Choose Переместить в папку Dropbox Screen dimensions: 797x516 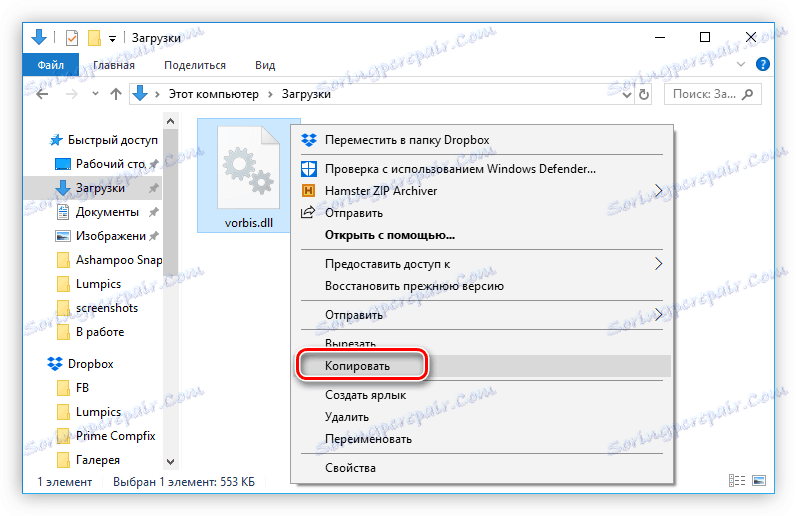[482, 140]
